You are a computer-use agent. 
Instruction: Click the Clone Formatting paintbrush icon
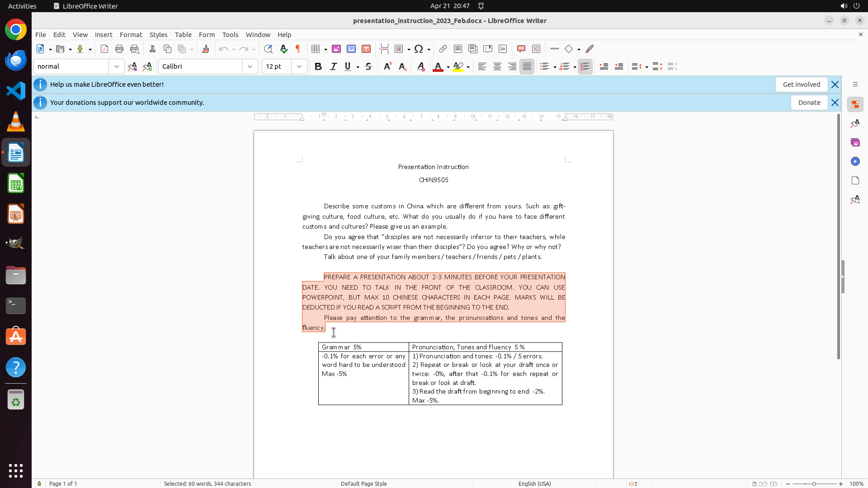click(x=206, y=49)
